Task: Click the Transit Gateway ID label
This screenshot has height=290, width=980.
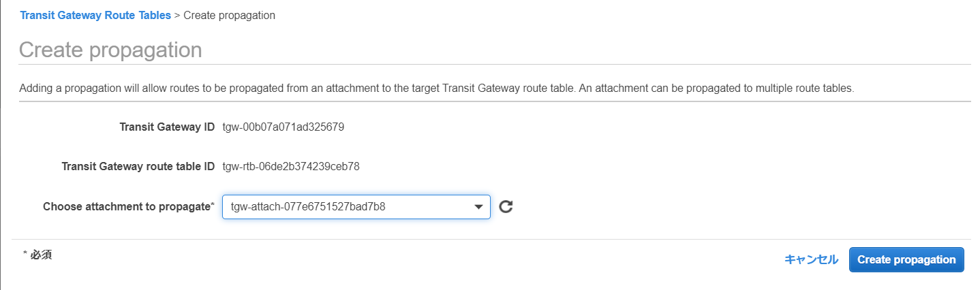Action: tap(167, 127)
